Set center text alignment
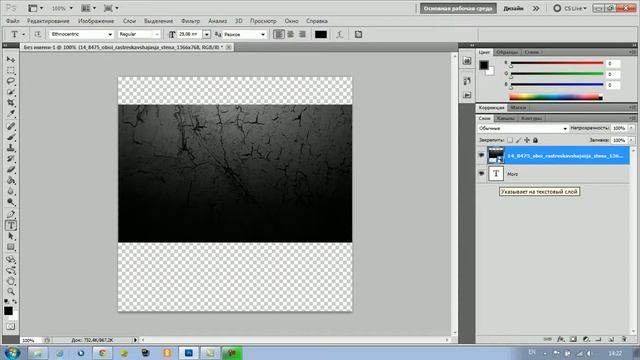This screenshot has height=360, width=640. [291, 34]
